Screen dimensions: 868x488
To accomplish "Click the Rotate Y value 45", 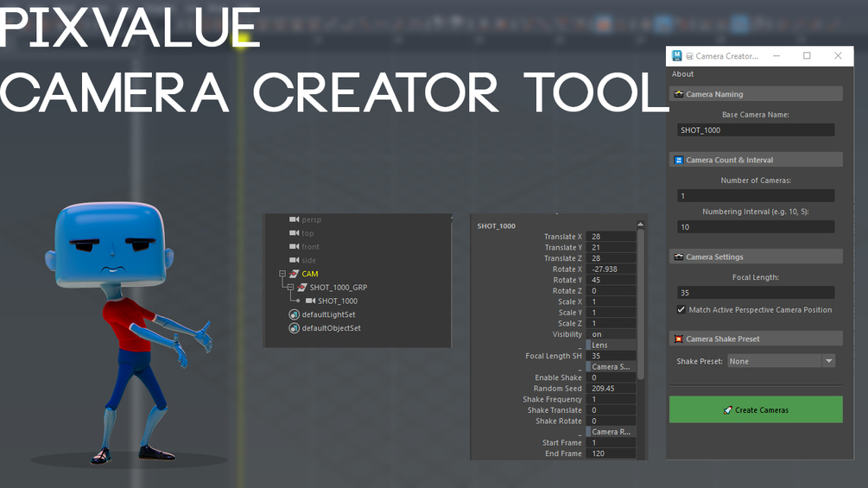I will tap(611, 280).
